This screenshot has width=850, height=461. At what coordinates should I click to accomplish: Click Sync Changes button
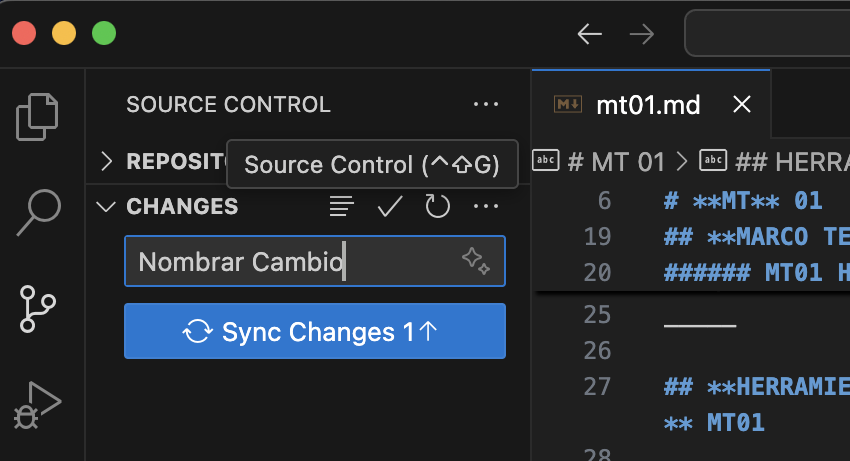coord(314,332)
